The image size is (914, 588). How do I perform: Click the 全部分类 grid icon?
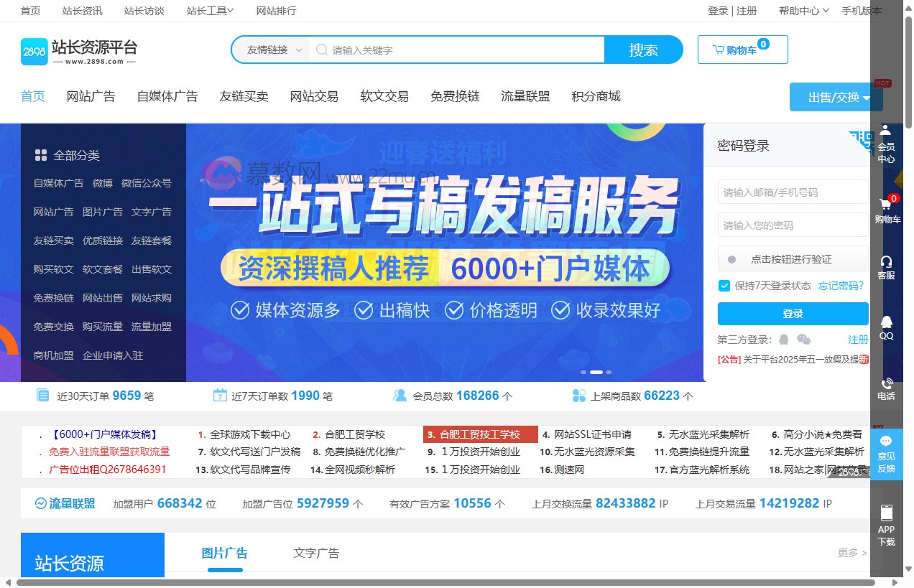point(40,155)
